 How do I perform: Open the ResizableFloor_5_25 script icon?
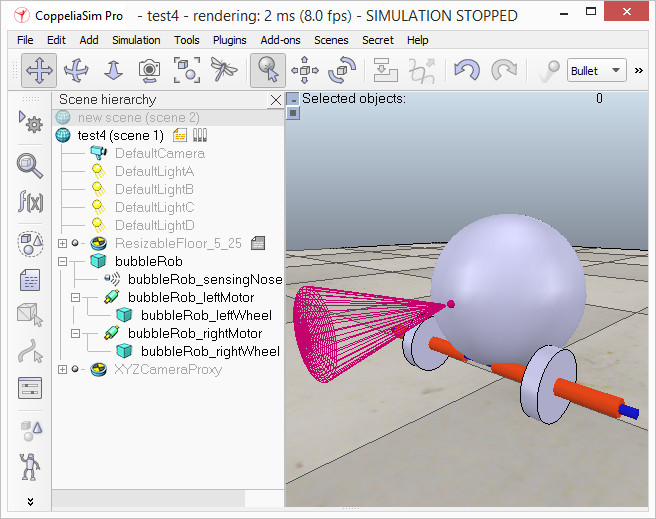pyautogui.click(x=258, y=243)
